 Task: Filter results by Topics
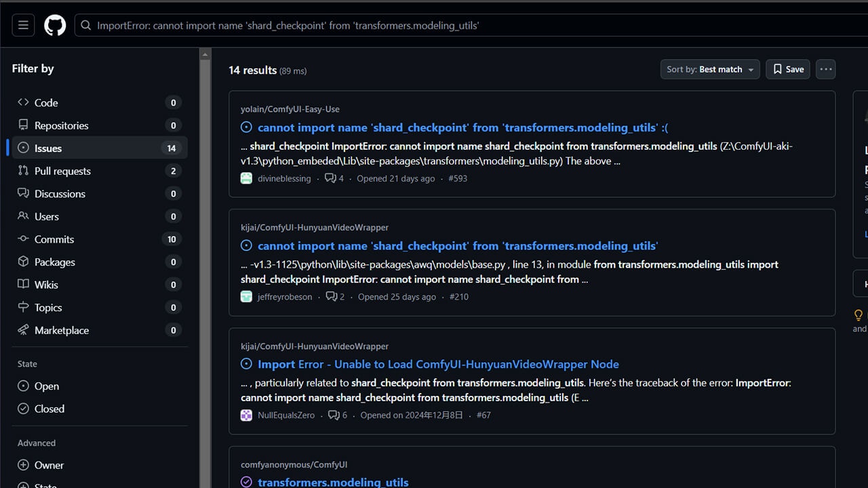100,308
